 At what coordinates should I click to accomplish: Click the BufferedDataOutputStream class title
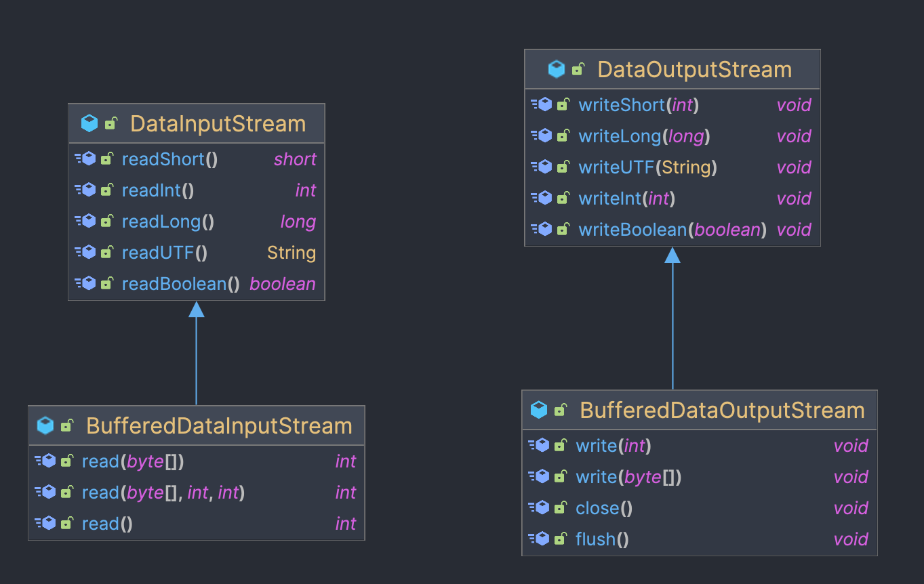723,411
